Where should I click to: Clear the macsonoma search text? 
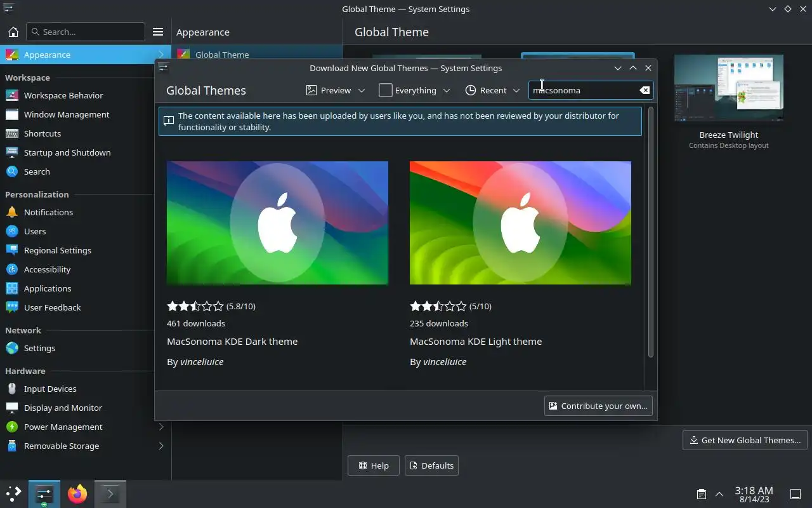pyautogui.click(x=645, y=90)
